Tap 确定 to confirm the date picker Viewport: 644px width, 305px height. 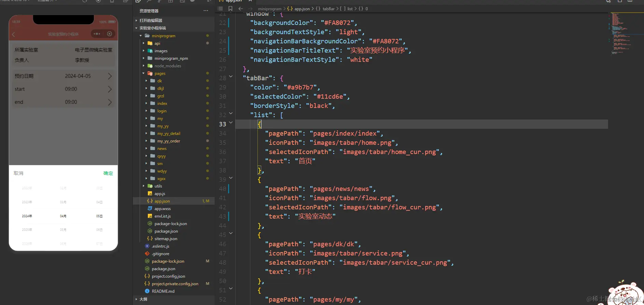click(x=108, y=173)
